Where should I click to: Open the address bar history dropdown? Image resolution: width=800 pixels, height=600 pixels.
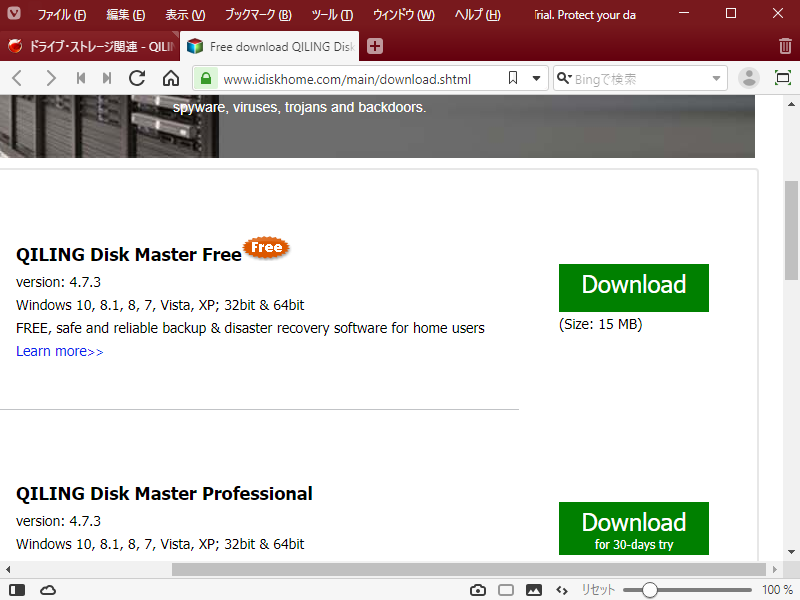(536, 79)
